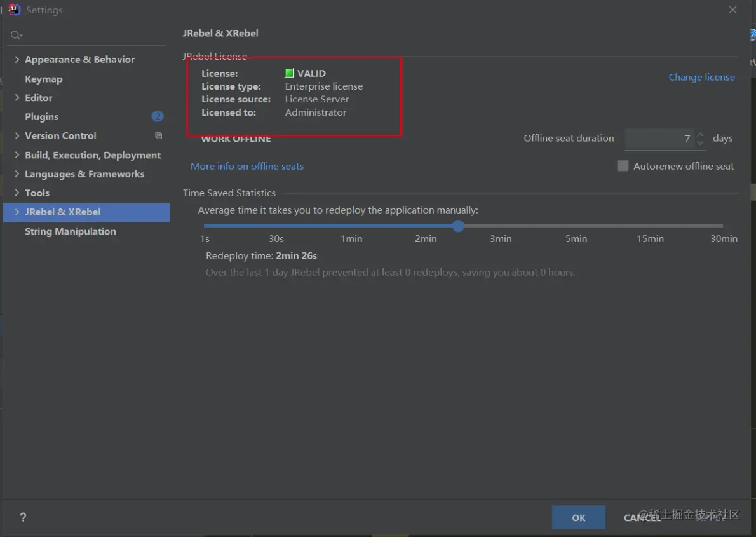Select the JRebel & XRebel tree item
756x537 pixels.
tap(86, 212)
